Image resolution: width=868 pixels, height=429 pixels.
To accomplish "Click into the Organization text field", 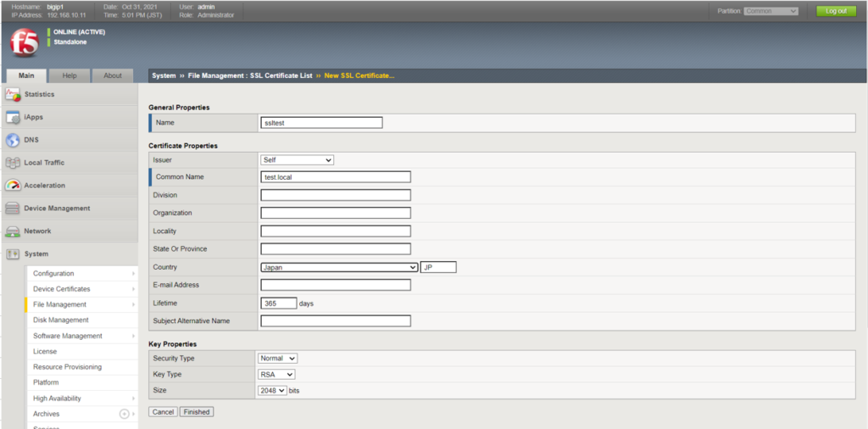I will pos(336,213).
